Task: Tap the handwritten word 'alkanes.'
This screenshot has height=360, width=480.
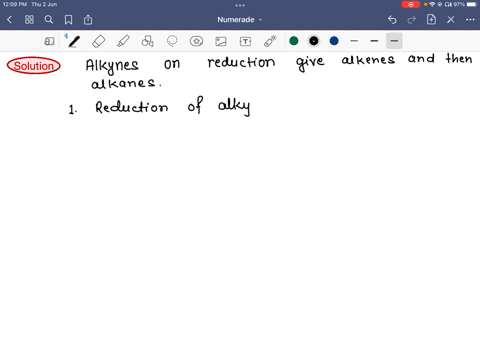Action: click(126, 83)
